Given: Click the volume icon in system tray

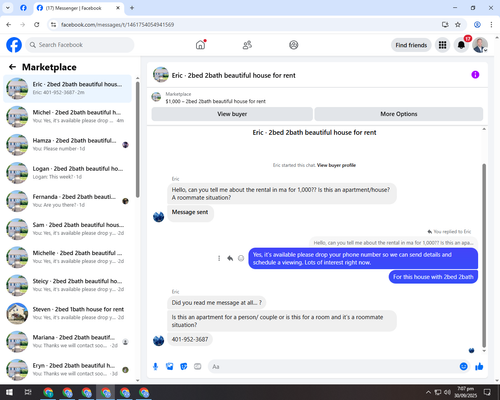Looking at the screenshot, I should point(447,392).
